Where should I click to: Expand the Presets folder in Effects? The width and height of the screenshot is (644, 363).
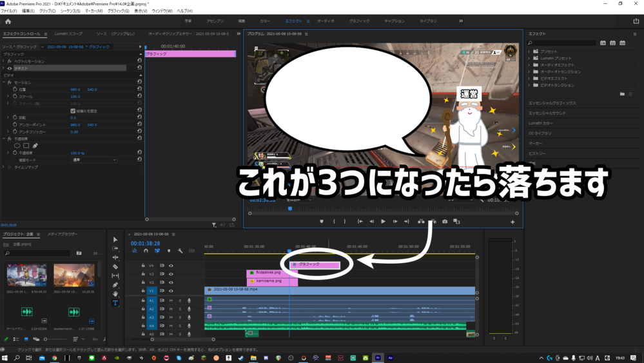pyautogui.click(x=529, y=52)
